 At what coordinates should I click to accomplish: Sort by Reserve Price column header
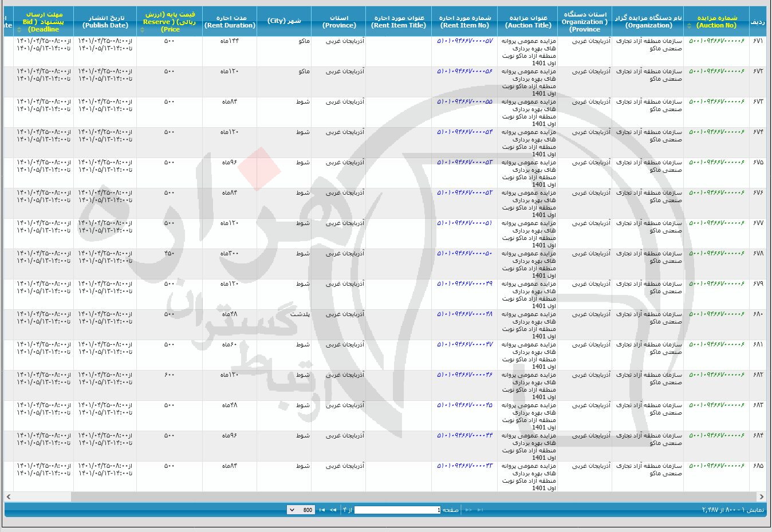click(170, 22)
